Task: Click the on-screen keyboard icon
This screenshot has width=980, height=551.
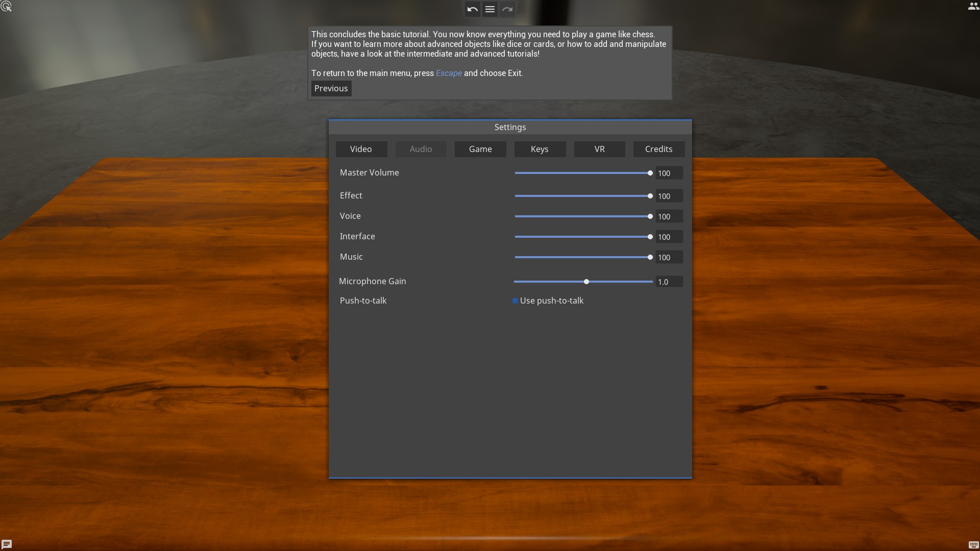Action: pos(973,544)
